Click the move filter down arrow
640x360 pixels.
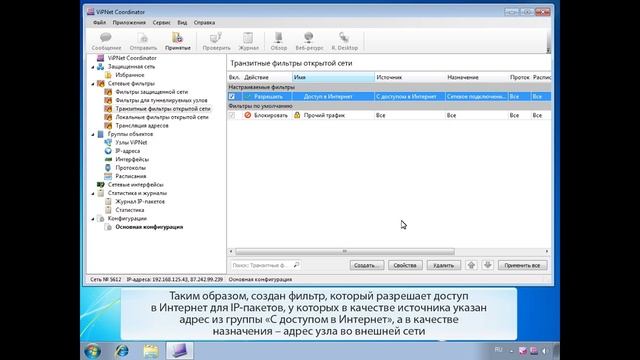click(x=487, y=265)
